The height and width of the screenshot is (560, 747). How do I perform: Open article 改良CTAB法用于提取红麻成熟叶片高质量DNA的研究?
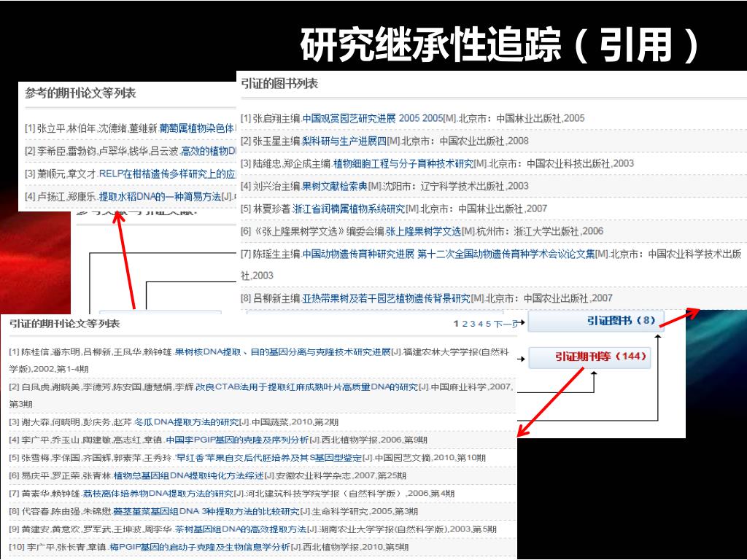tap(306, 386)
